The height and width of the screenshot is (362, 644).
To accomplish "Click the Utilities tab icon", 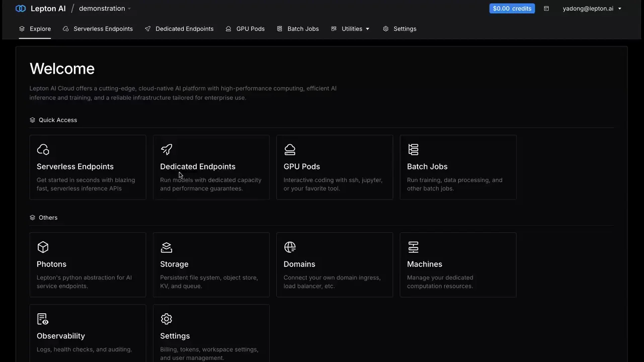I will tap(334, 29).
